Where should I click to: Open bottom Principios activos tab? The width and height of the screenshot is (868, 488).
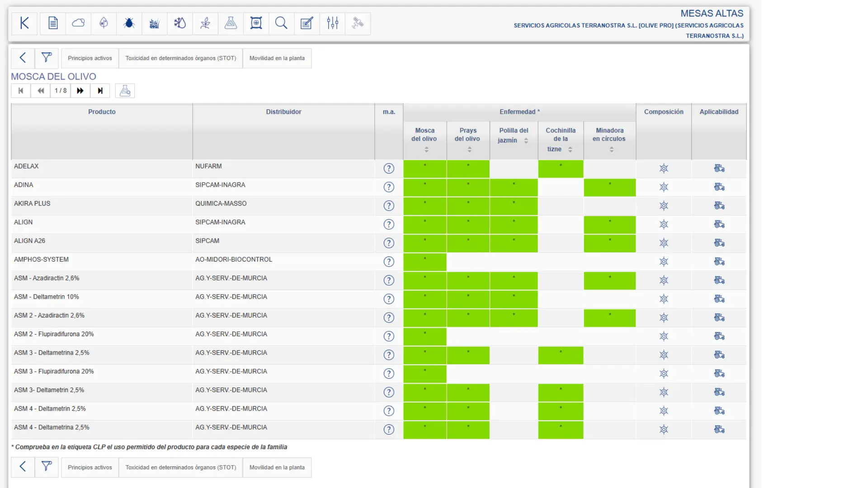pyautogui.click(x=90, y=467)
